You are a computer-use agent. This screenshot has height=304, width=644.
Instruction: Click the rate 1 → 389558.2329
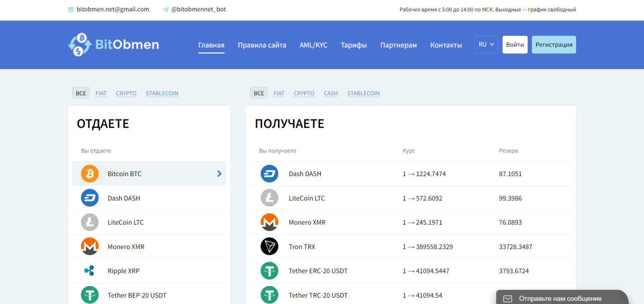click(428, 247)
